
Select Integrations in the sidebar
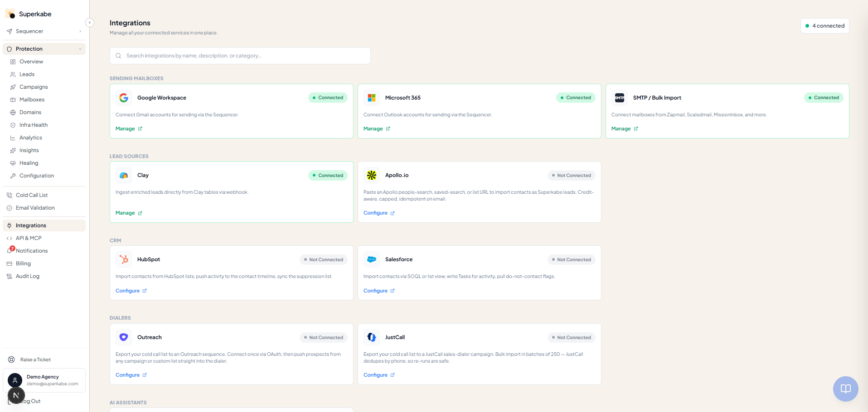coord(44,225)
